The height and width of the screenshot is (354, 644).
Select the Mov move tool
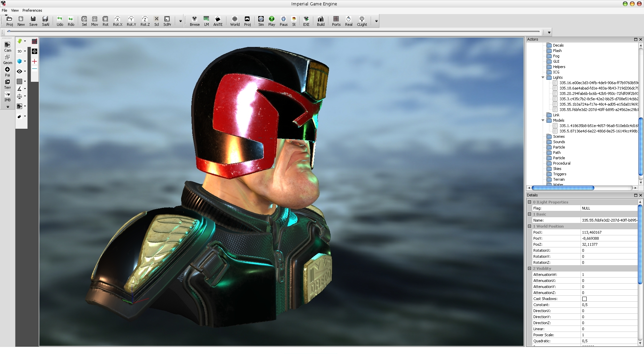tap(95, 21)
